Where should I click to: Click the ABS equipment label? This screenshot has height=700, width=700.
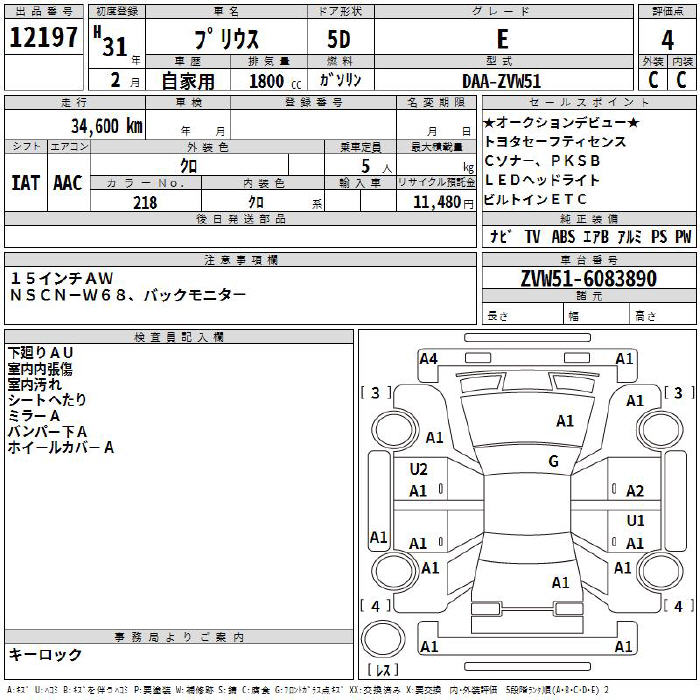[x=563, y=237]
